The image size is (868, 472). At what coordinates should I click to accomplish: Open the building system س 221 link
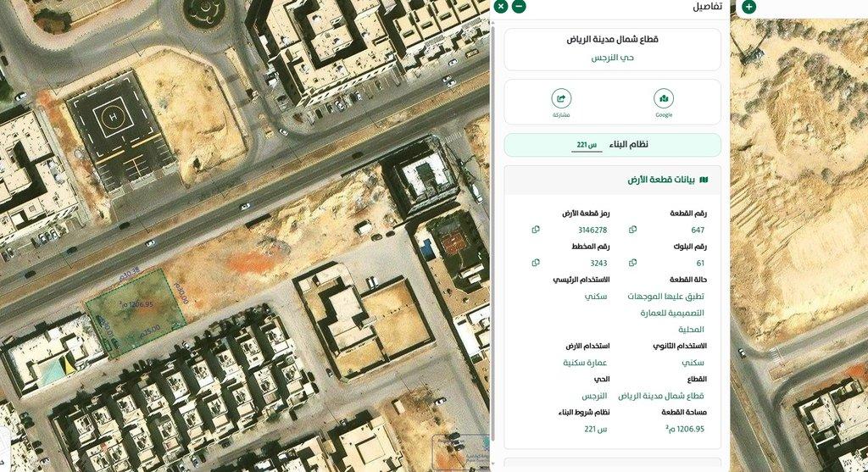point(587,145)
